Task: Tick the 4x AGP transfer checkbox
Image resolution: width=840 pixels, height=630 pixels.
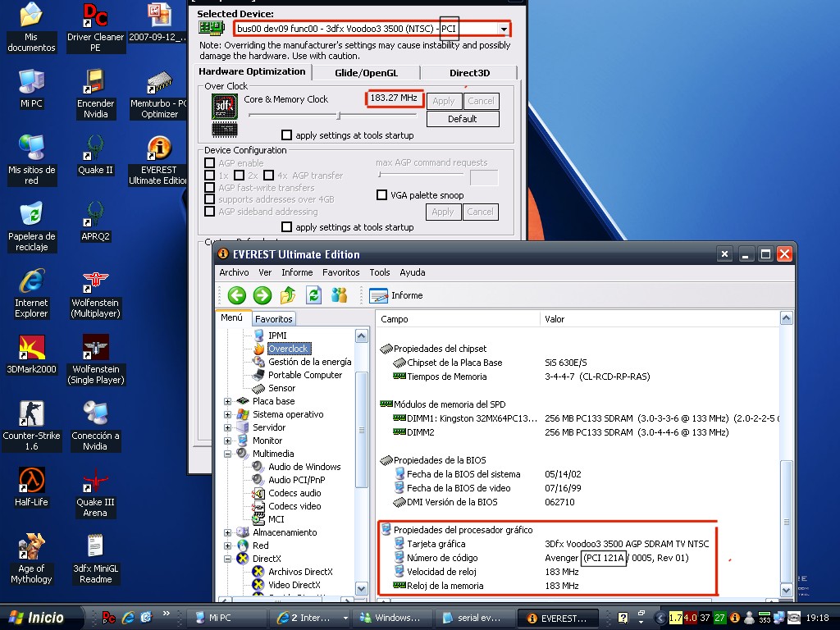Action: pyautogui.click(x=269, y=176)
